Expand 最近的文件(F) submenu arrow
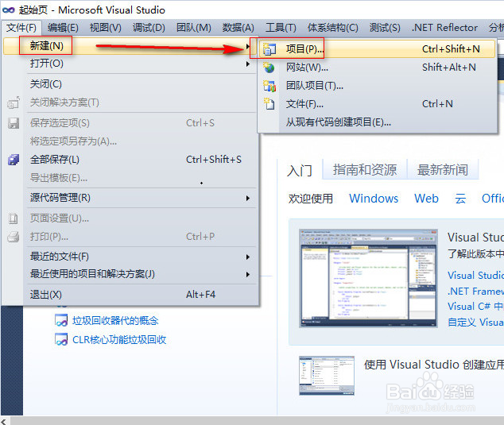Screen dimensions: 504x425 pyautogui.click(x=247, y=257)
